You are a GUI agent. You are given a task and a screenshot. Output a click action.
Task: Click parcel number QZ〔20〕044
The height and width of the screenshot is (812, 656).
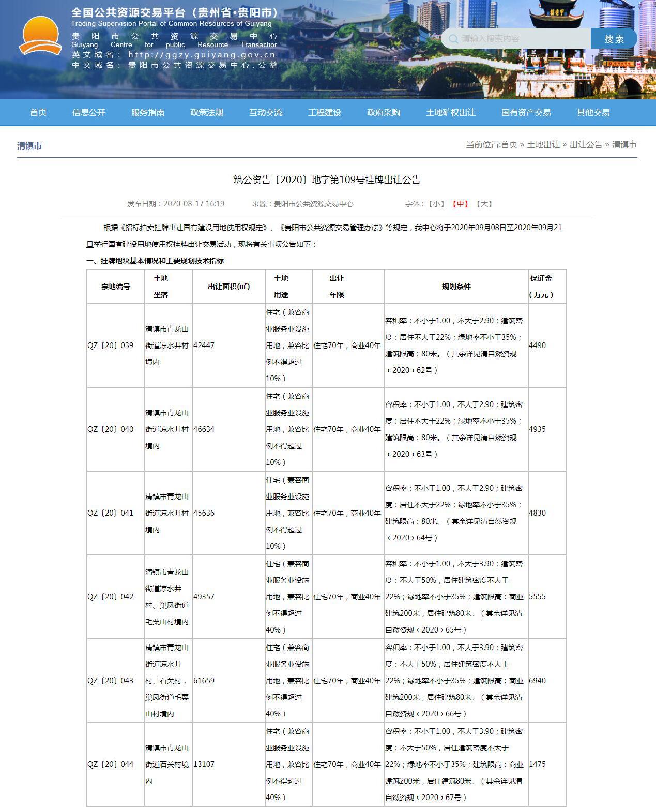pyautogui.click(x=111, y=764)
